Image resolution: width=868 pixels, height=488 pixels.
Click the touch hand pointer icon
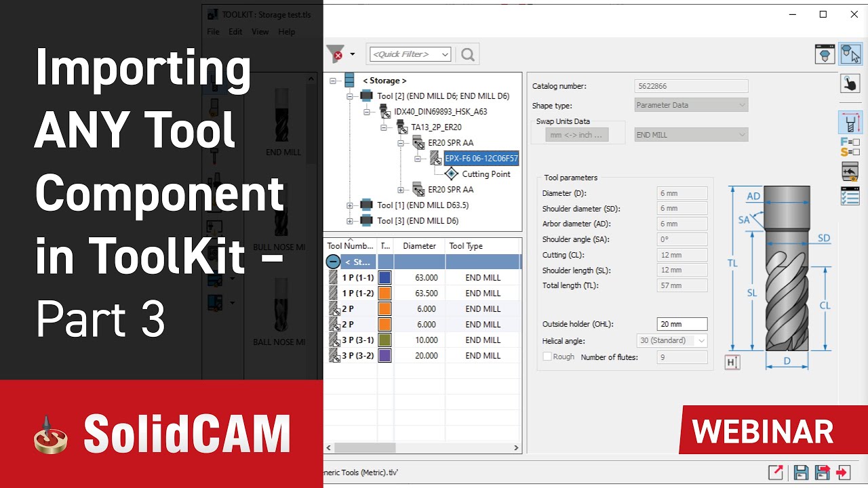[850, 83]
